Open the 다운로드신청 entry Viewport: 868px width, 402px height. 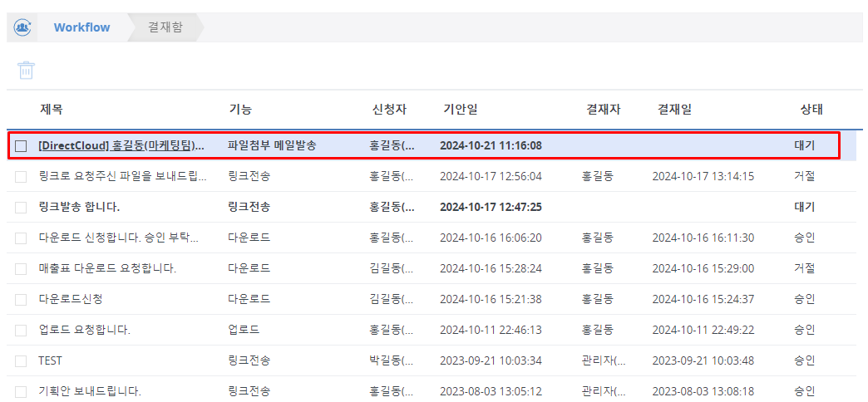[71, 300]
